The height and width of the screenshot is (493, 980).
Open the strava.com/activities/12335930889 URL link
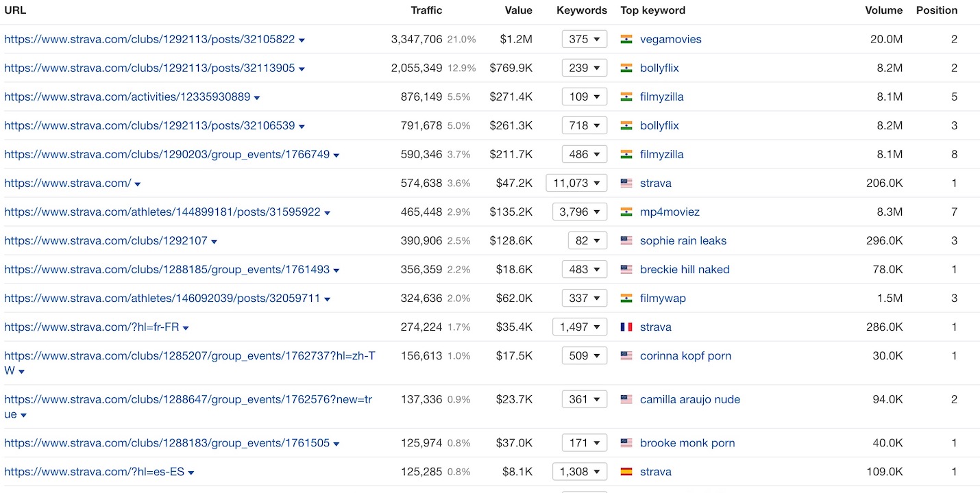point(127,97)
